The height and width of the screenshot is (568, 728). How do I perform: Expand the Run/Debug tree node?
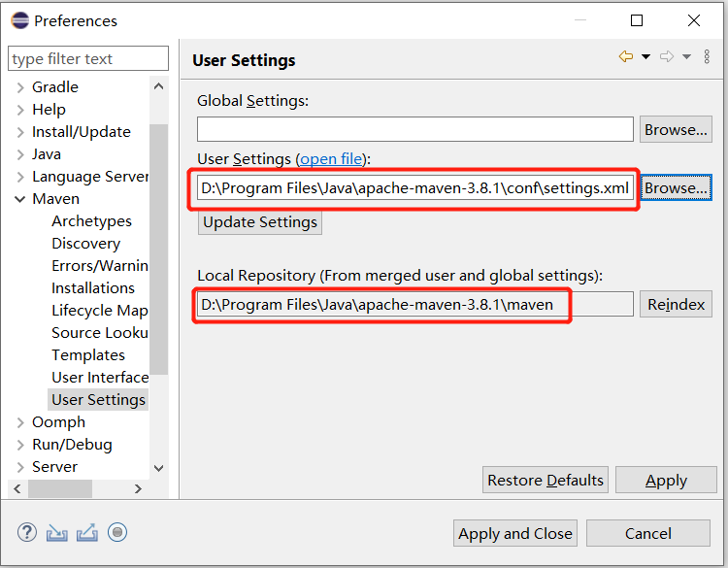pos(21,445)
